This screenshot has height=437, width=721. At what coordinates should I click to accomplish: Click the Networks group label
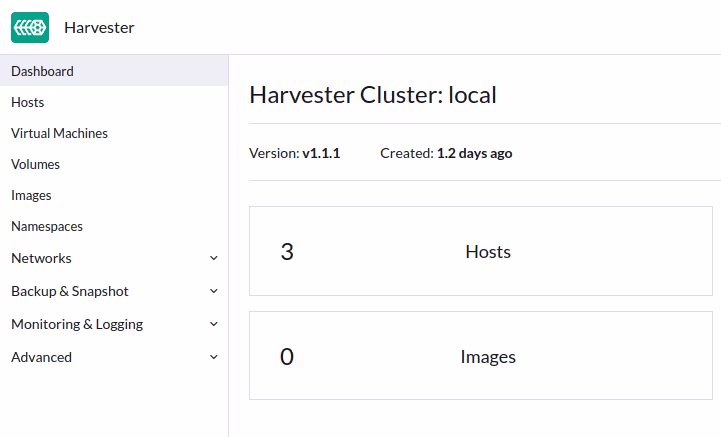41,258
